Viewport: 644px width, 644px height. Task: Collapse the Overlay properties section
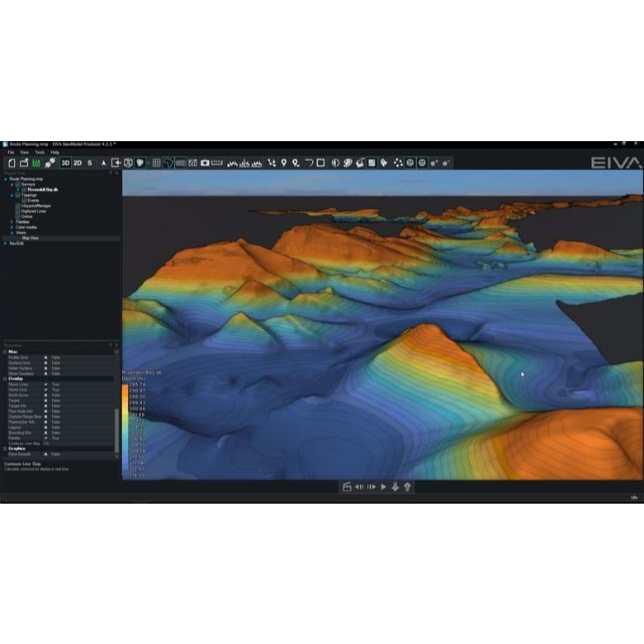(x=5, y=379)
